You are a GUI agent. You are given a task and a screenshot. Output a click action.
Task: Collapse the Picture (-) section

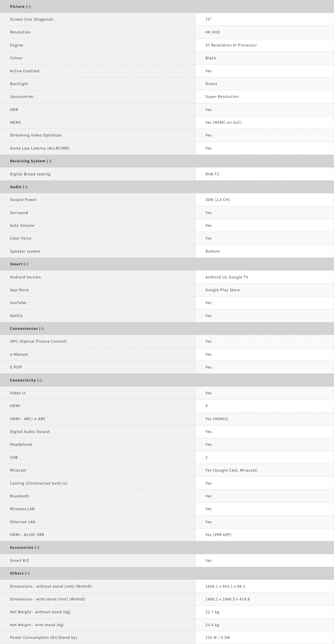tap(20, 7)
